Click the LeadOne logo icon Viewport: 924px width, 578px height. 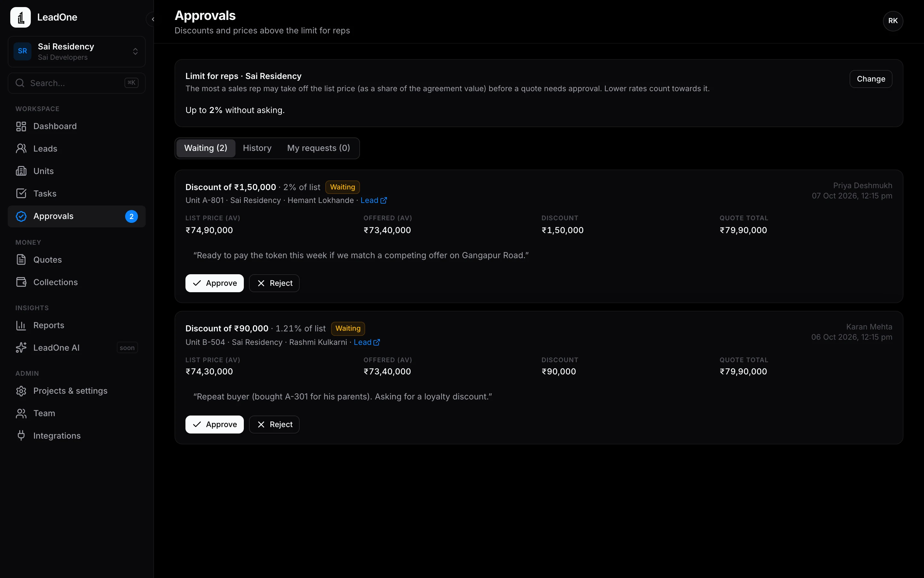click(x=20, y=17)
